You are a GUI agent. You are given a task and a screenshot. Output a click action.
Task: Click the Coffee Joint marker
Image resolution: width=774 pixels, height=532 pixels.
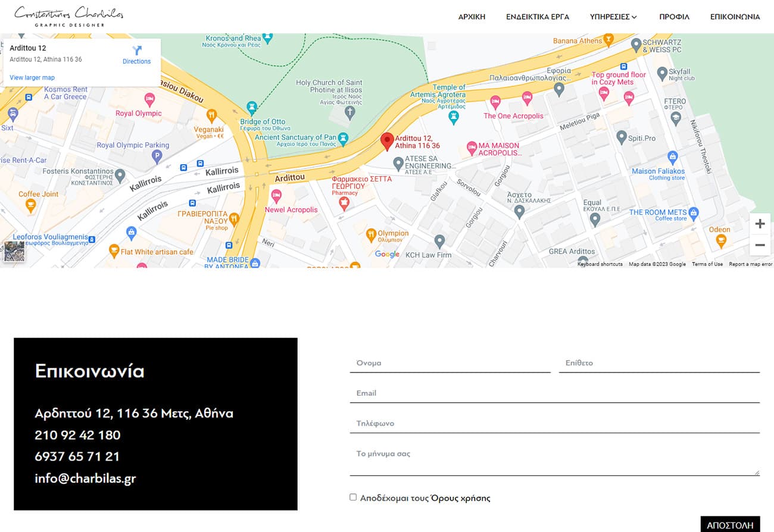pos(30,206)
